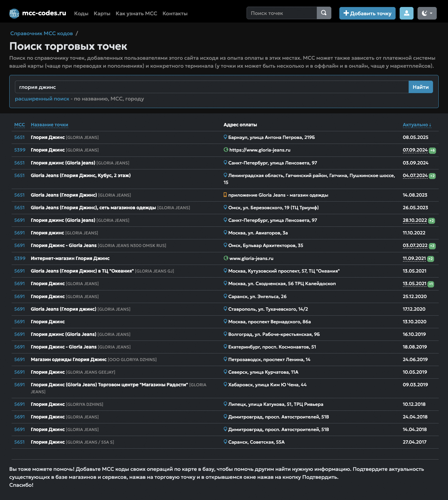Click map pin icon for Ставрополь, ул. Тухачевского
Image resolution: width=448 pixels, height=500 pixels.
(x=225, y=309)
